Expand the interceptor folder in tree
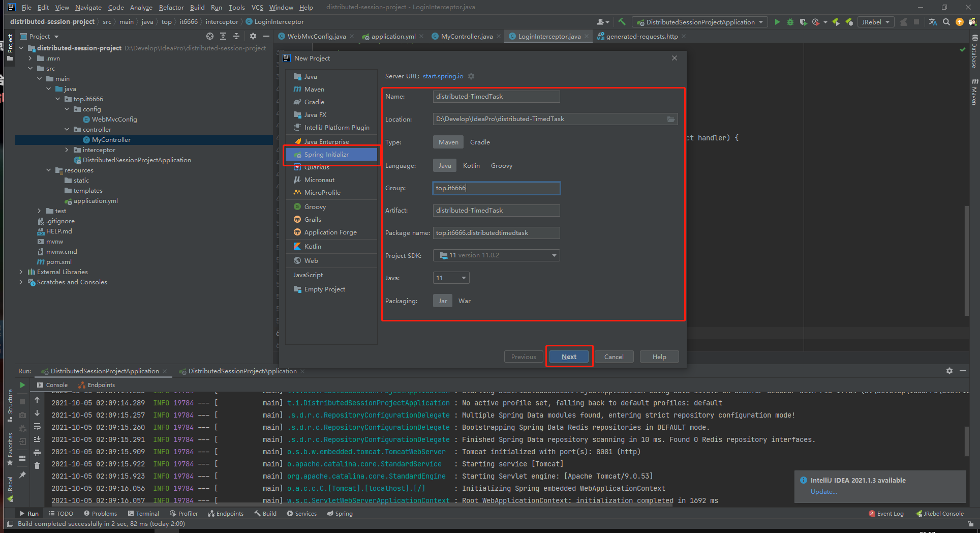The width and height of the screenshot is (980, 533). coord(67,150)
